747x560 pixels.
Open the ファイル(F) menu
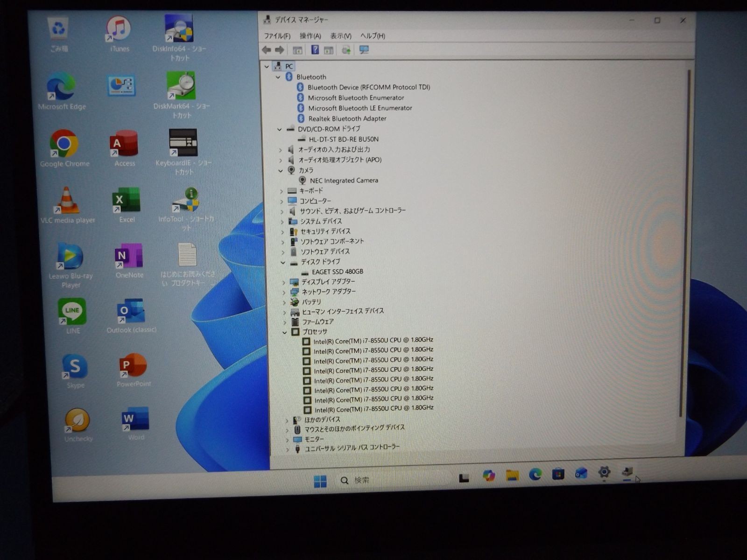pyautogui.click(x=277, y=36)
